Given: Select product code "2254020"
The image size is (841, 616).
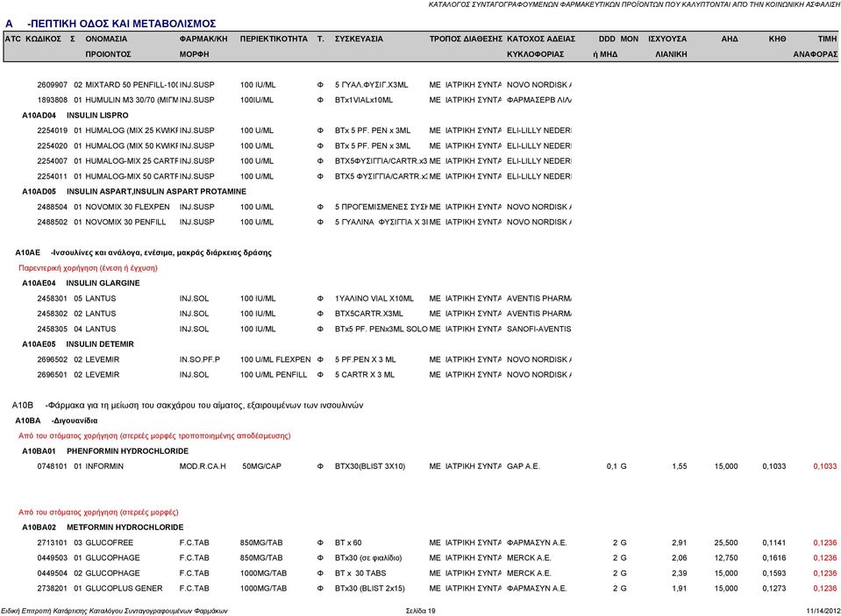Looking at the screenshot, I should click(x=52, y=145).
